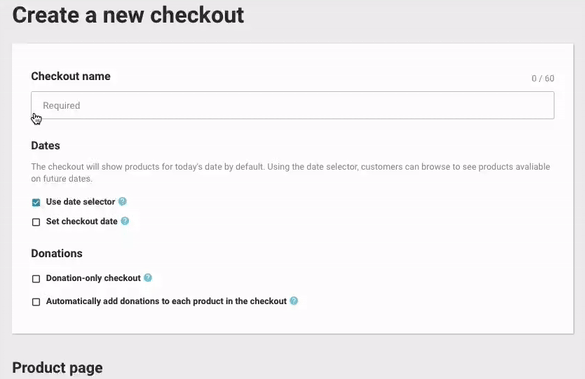Screen dimensions: 585x379
Task: Click the Set checkout date label text
Action: [x=82, y=221]
